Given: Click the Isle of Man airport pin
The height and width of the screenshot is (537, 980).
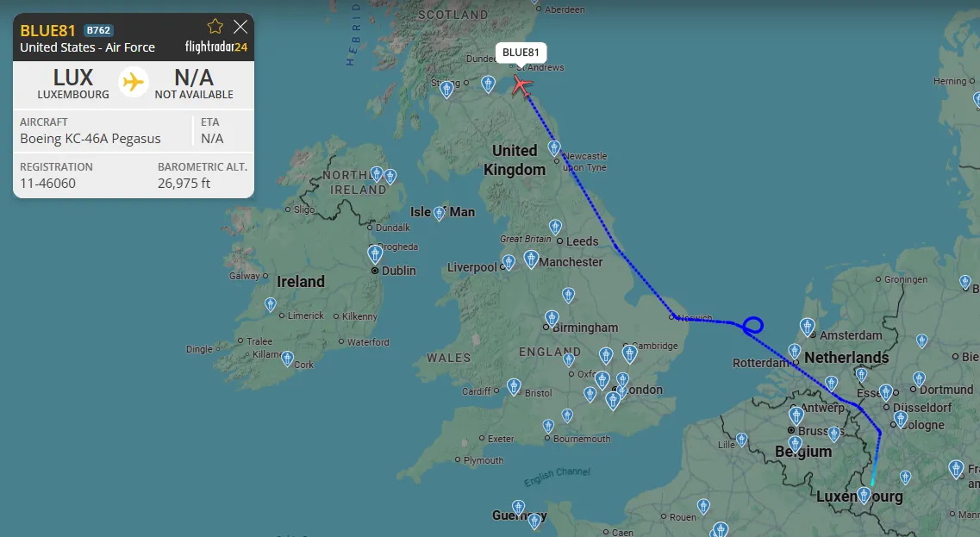Looking at the screenshot, I should pyautogui.click(x=440, y=214).
